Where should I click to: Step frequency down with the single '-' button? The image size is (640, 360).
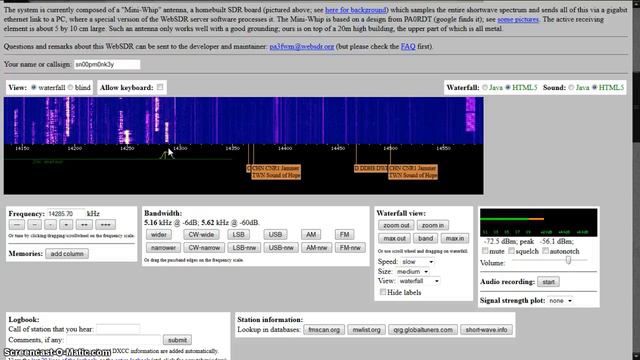50,224
